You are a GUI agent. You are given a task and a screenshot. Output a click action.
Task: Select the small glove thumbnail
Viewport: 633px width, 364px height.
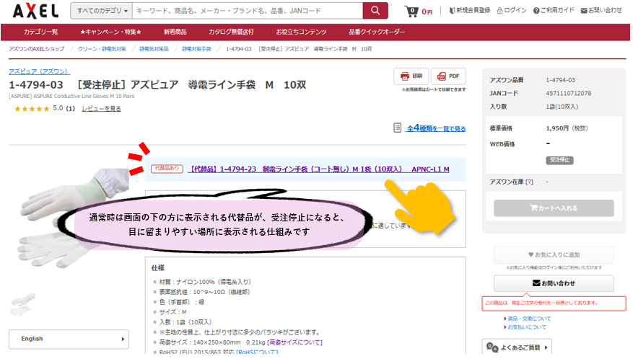click(22, 305)
